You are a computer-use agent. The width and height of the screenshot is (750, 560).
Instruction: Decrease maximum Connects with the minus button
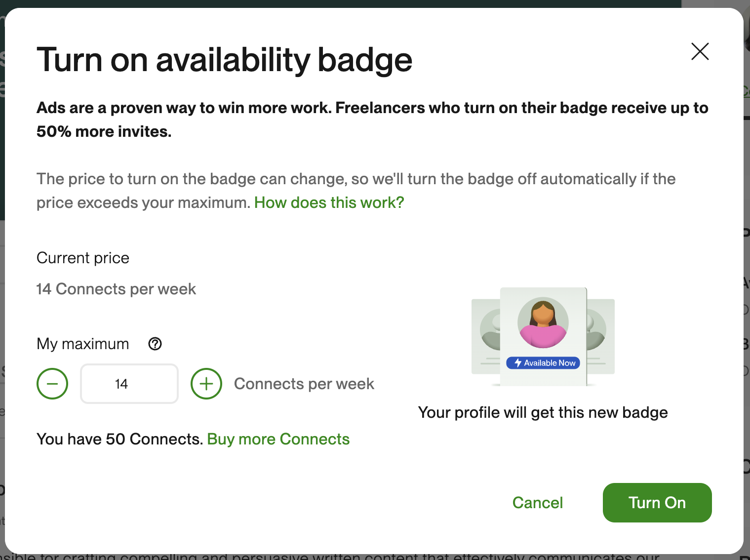52,384
